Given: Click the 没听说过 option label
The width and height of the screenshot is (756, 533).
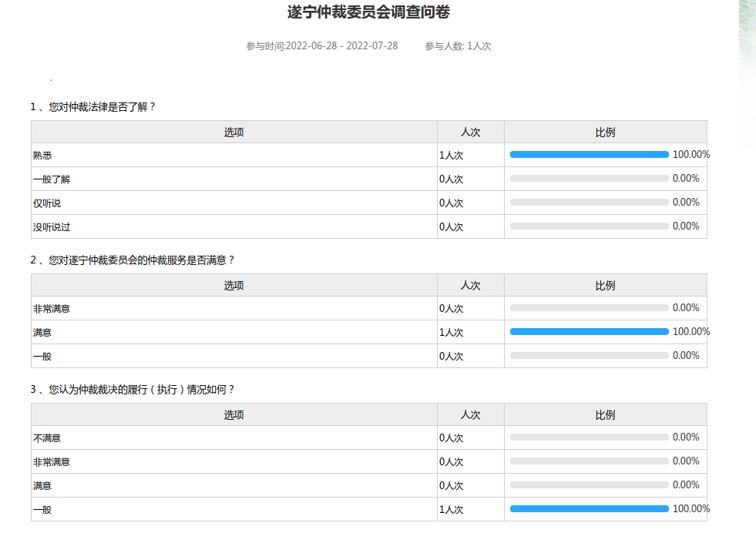Looking at the screenshot, I should pyautogui.click(x=52, y=227).
